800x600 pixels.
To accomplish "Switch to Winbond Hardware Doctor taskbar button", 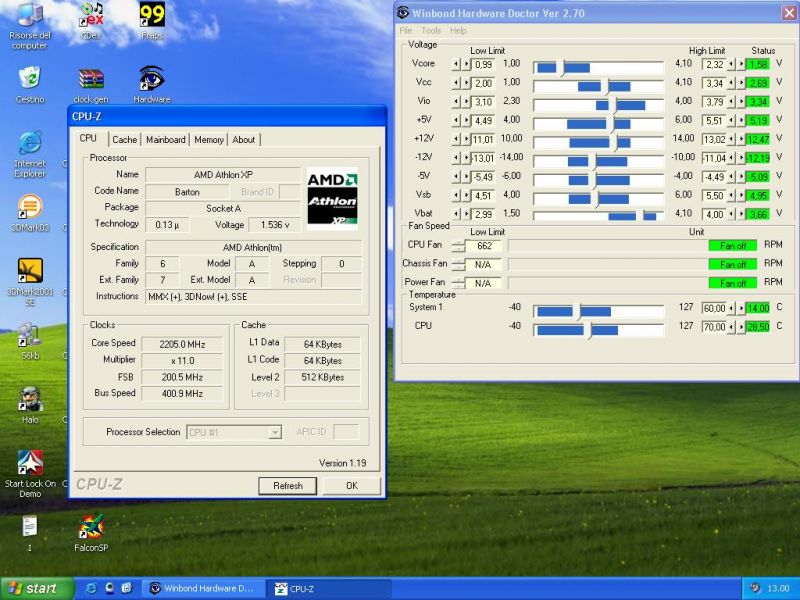I will pyautogui.click(x=203, y=589).
